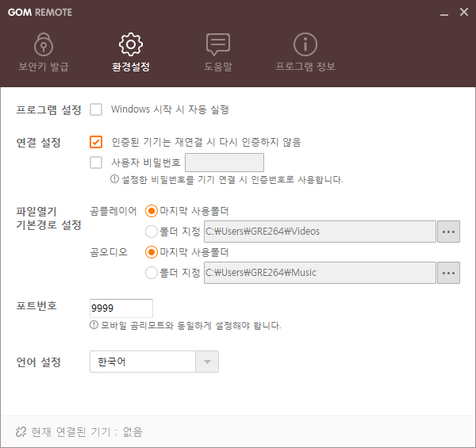This screenshot has height=448, width=476.
Task: Click the 설정한 비밀번호를 기기 연결 시 hint text
Action: point(232,179)
